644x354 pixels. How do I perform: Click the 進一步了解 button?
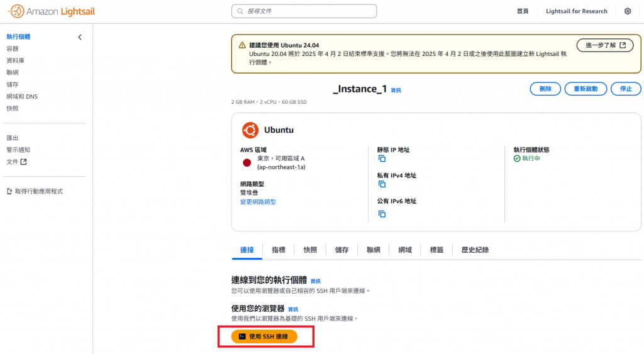pos(605,45)
